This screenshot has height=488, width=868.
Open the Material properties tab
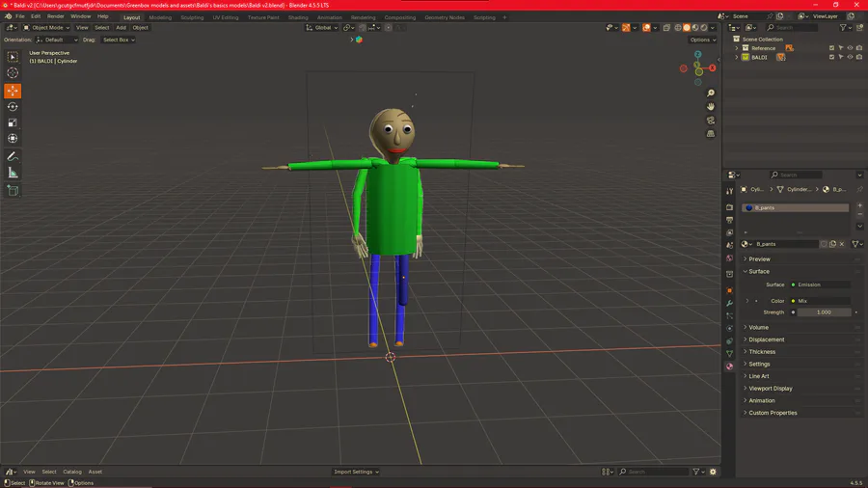tap(730, 366)
